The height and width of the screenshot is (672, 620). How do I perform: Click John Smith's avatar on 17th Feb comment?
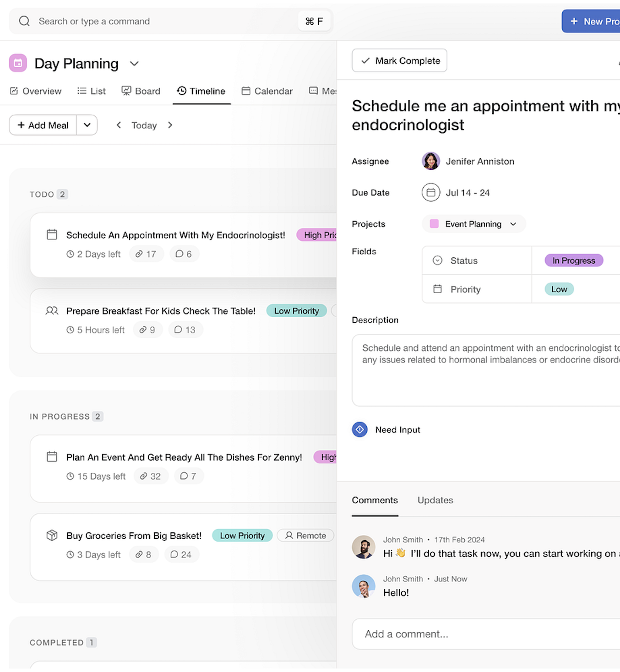coord(364,547)
